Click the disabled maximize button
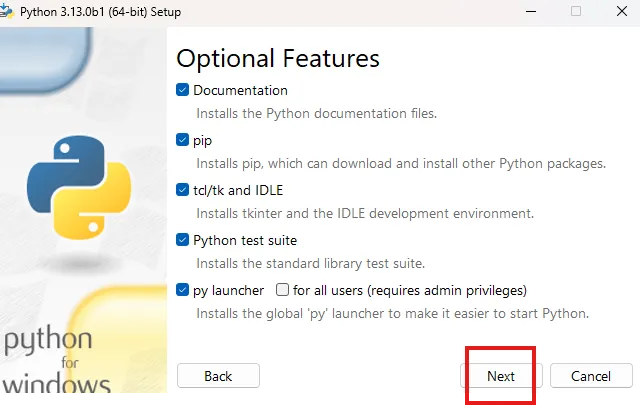Viewport: 640px width, 405px height. [576, 11]
